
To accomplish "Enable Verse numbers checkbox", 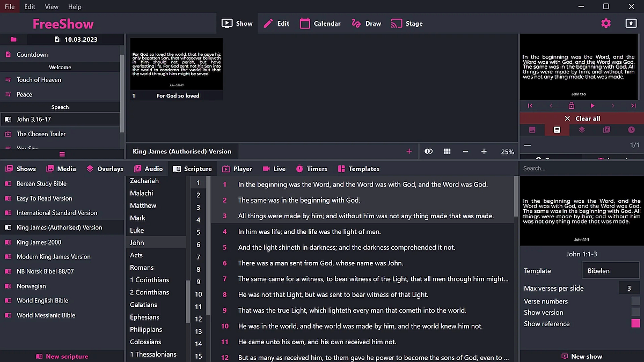I will 635,301.
